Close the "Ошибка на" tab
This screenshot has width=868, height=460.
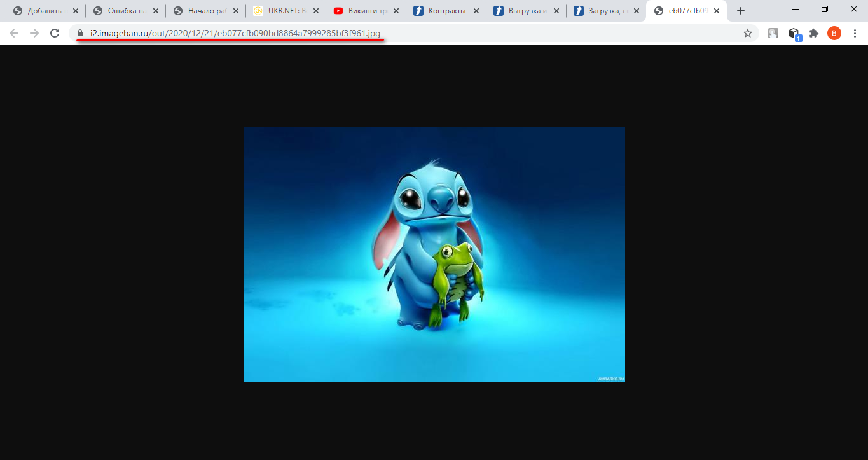coord(156,11)
